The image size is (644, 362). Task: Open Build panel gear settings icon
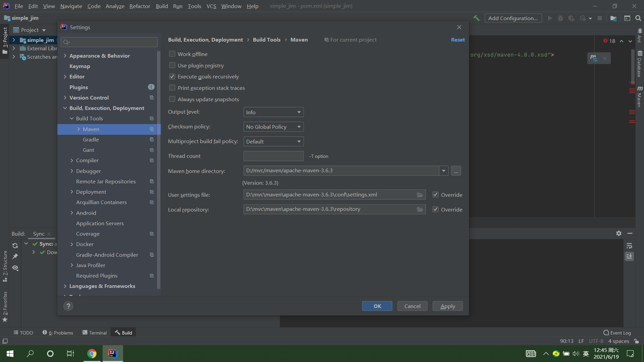619,233
